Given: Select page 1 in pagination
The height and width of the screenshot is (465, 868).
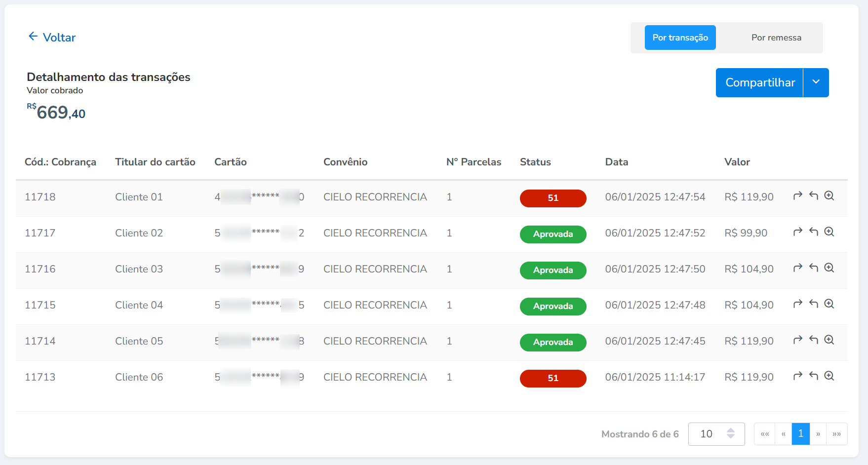Looking at the screenshot, I should coord(800,434).
